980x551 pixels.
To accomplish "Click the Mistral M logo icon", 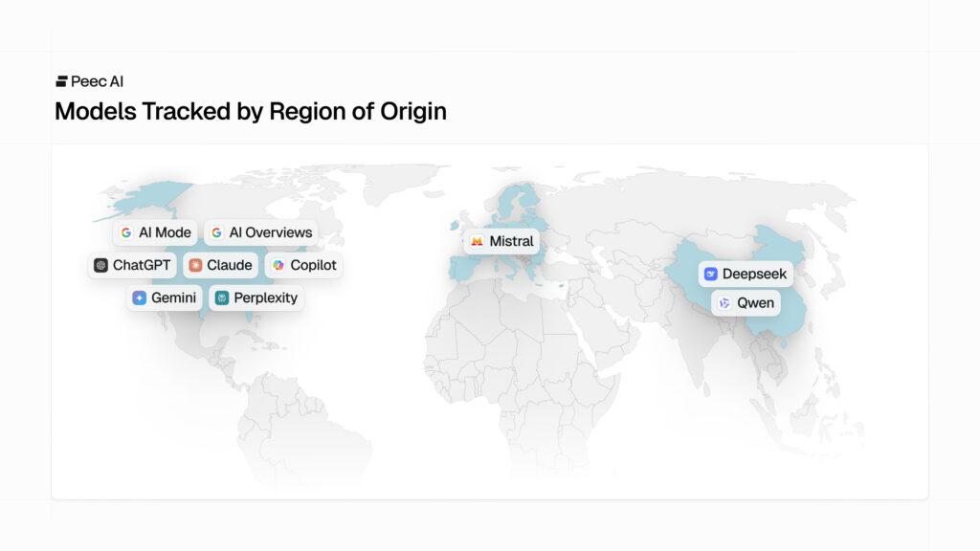I will 477,241.
